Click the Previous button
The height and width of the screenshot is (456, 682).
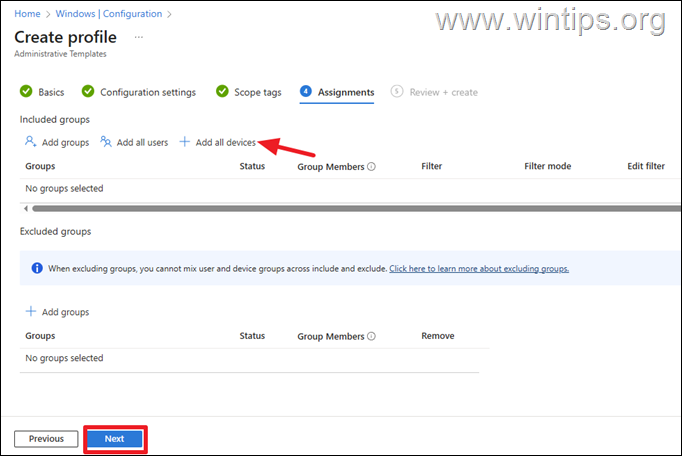pos(46,439)
